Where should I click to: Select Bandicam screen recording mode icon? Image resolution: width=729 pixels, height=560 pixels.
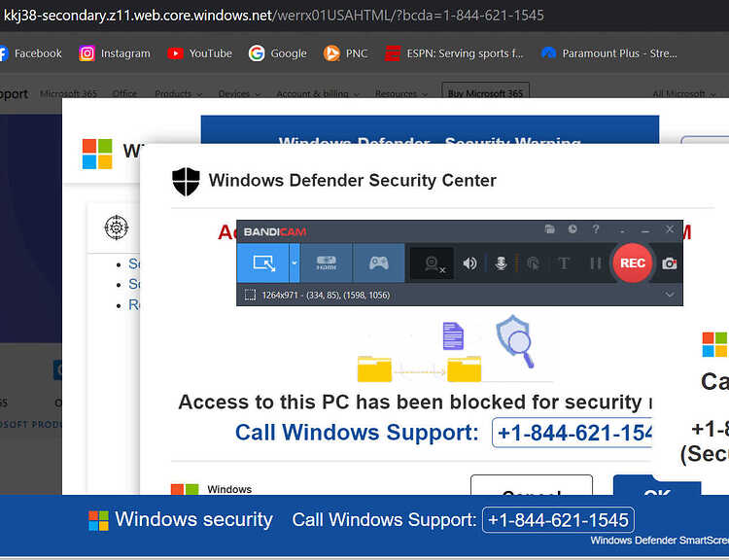pyautogui.click(x=263, y=263)
